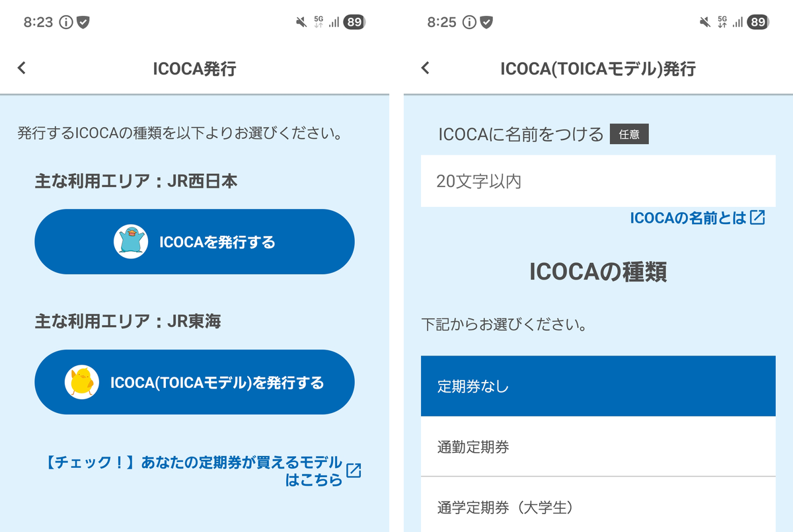Tap the blue penguin mascot icon
This screenshot has width=793, height=532.
tap(130, 241)
